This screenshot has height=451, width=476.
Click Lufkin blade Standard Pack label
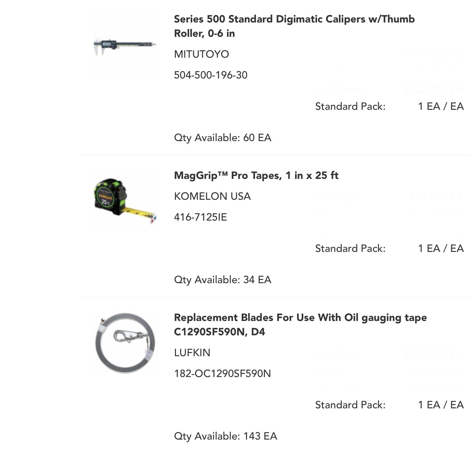point(350,405)
